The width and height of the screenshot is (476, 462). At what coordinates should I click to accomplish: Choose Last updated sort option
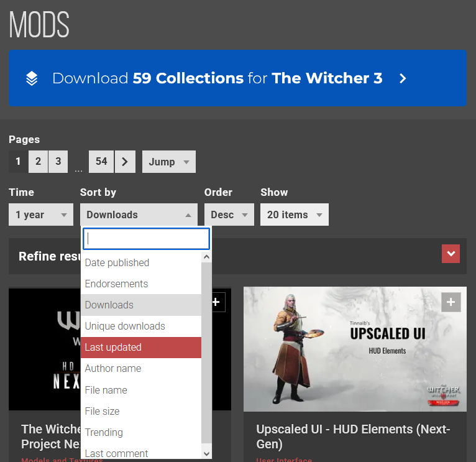pyautogui.click(x=141, y=347)
